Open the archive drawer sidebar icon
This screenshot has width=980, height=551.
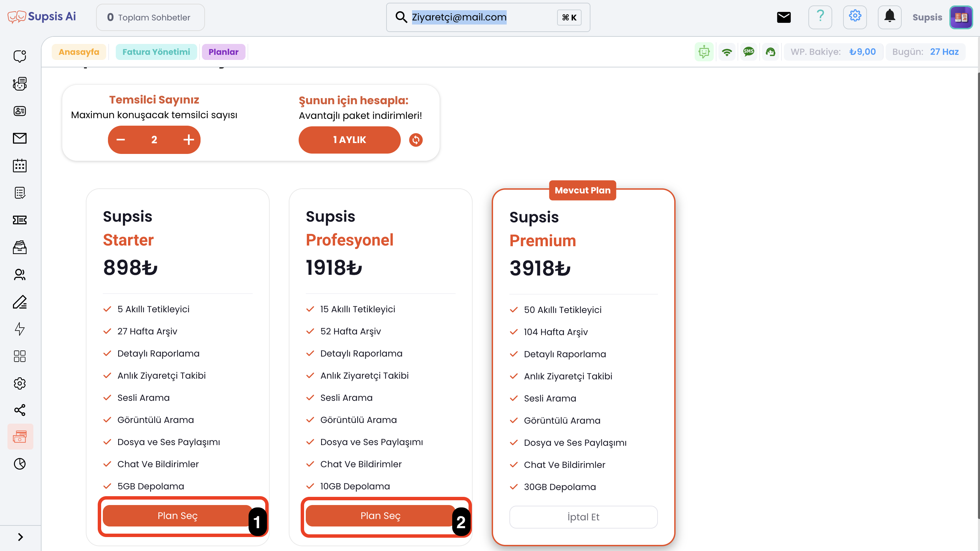click(20, 247)
